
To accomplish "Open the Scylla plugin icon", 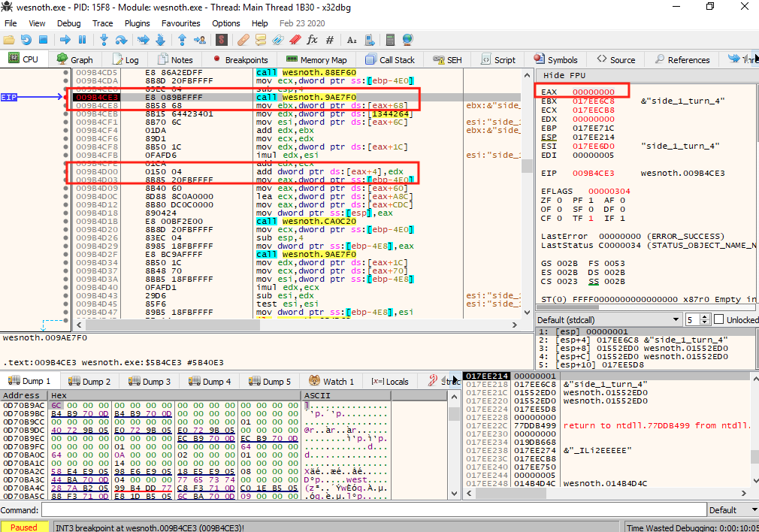I will [222, 40].
